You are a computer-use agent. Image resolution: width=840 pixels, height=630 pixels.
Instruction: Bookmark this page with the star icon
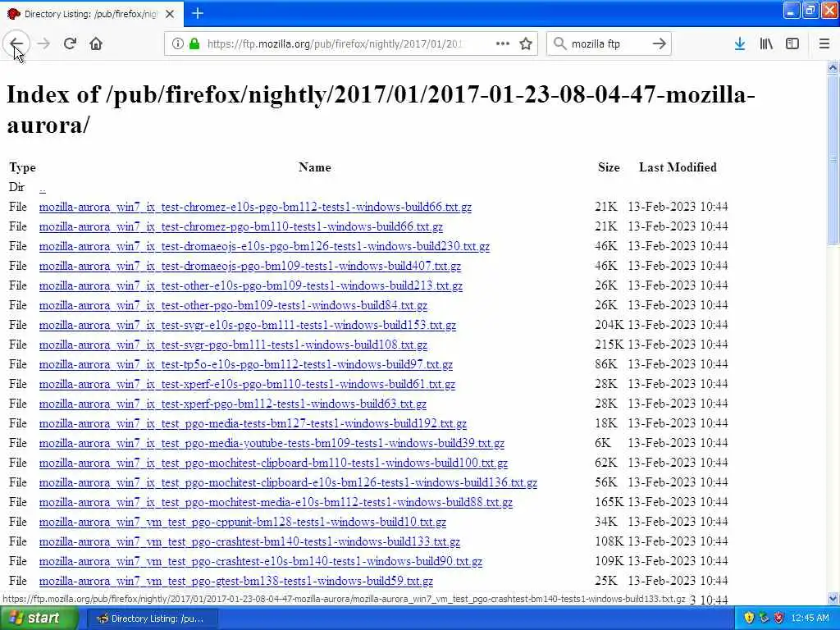[x=526, y=44]
